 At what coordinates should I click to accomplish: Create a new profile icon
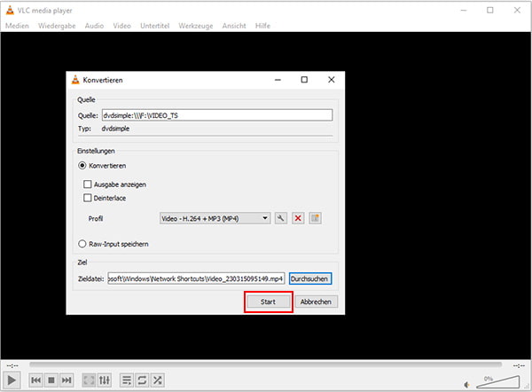click(315, 218)
